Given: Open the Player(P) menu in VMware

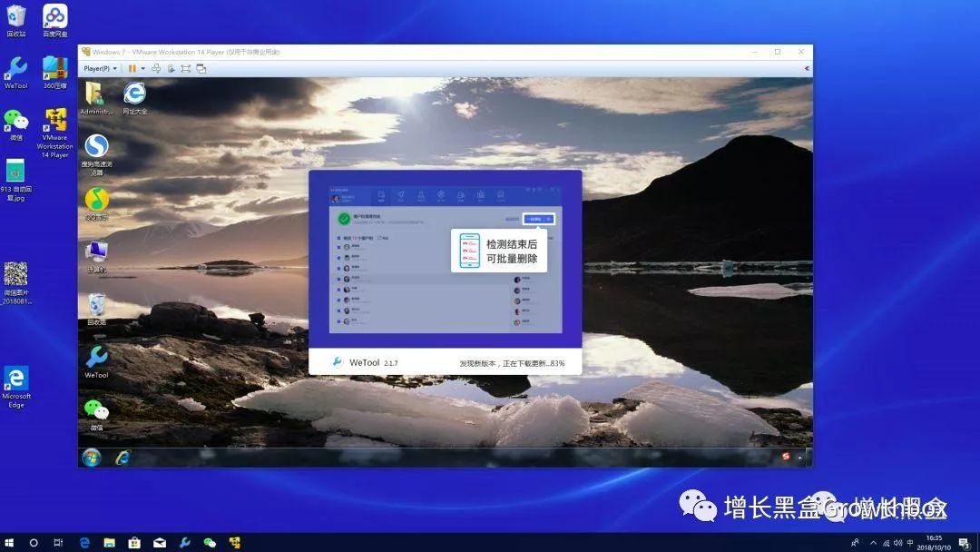Looking at the screenshot, I should tap(100, 69).
